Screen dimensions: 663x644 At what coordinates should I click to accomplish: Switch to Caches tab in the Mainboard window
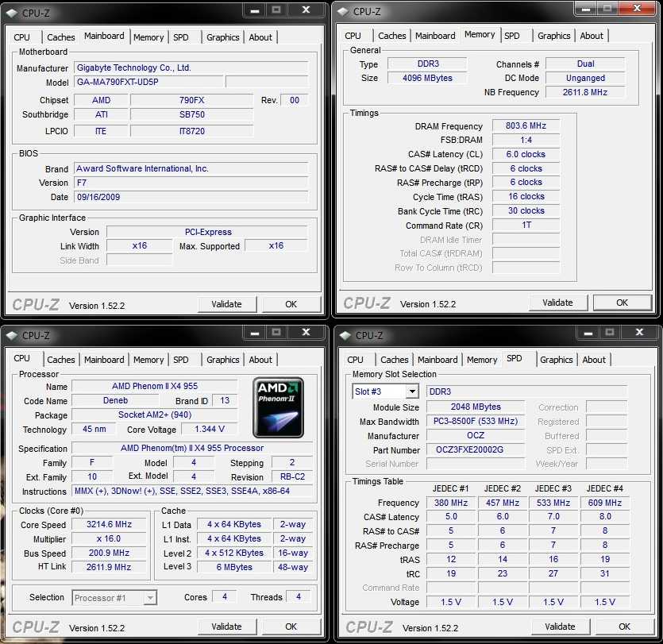[x=61, y=37]
